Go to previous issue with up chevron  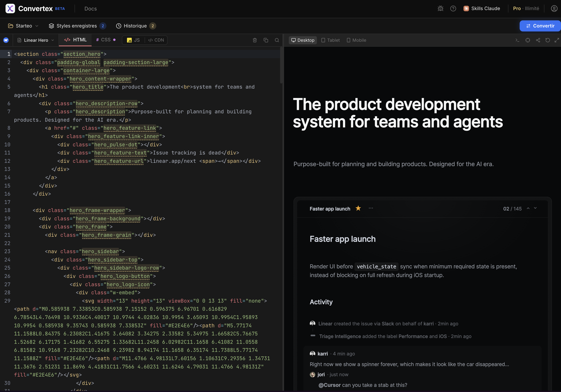pos(528,208)
